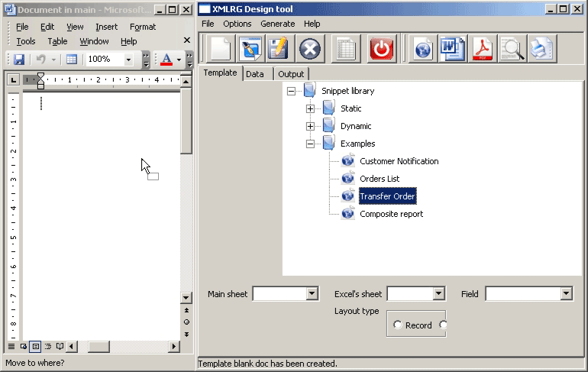Click the Font Color A icon
Screen dimensions: 588x372
[166, 60]
